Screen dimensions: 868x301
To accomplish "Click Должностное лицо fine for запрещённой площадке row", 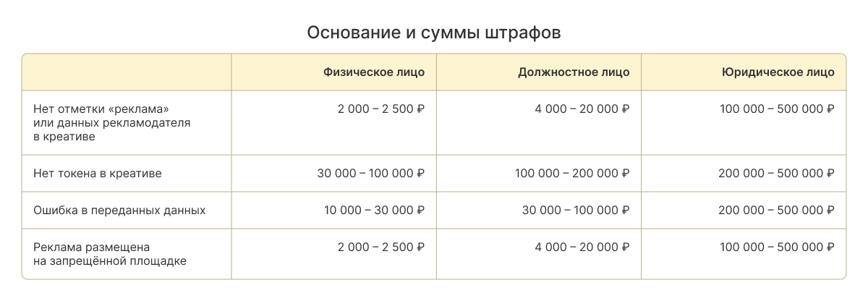I will (x=582, y=247).
